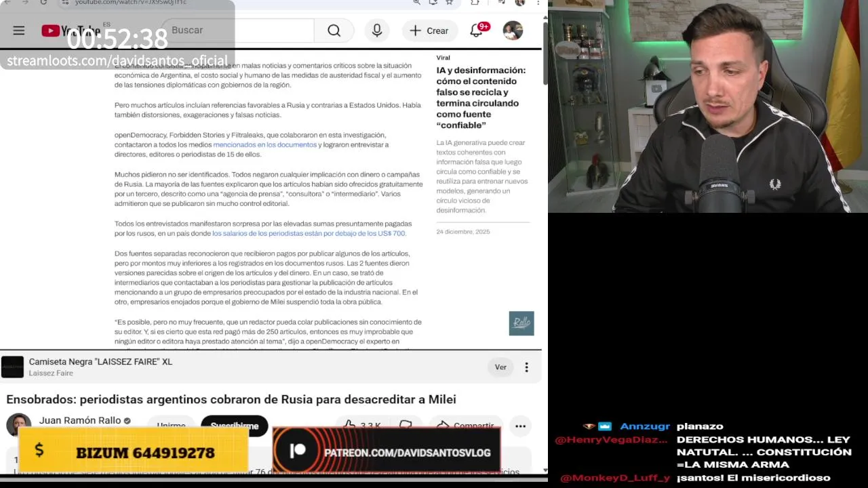The height and width of the screenshot is (488, 868).
Task: Open the 'IA y desinformación' sidebar article
Action: (481, 98)
